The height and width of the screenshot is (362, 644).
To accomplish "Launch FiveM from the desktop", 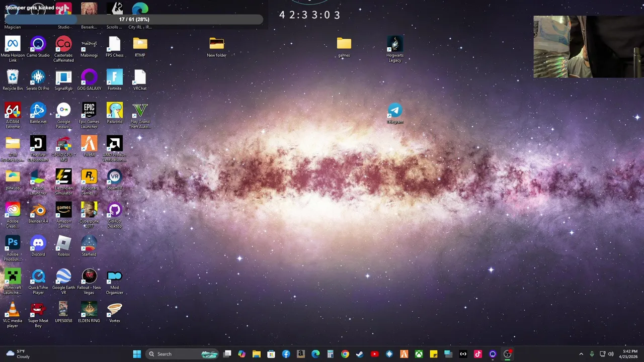I will coord(89,147).
